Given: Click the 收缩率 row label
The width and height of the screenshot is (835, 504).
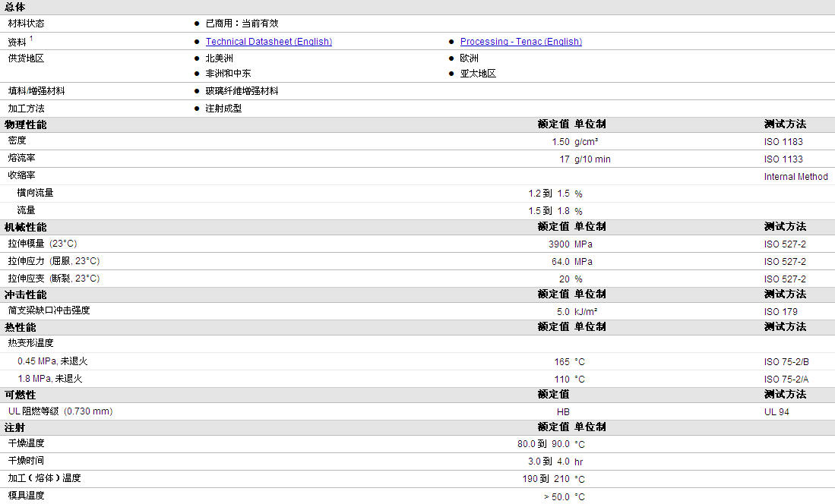Looking at the screenshot, I should 22,175.
